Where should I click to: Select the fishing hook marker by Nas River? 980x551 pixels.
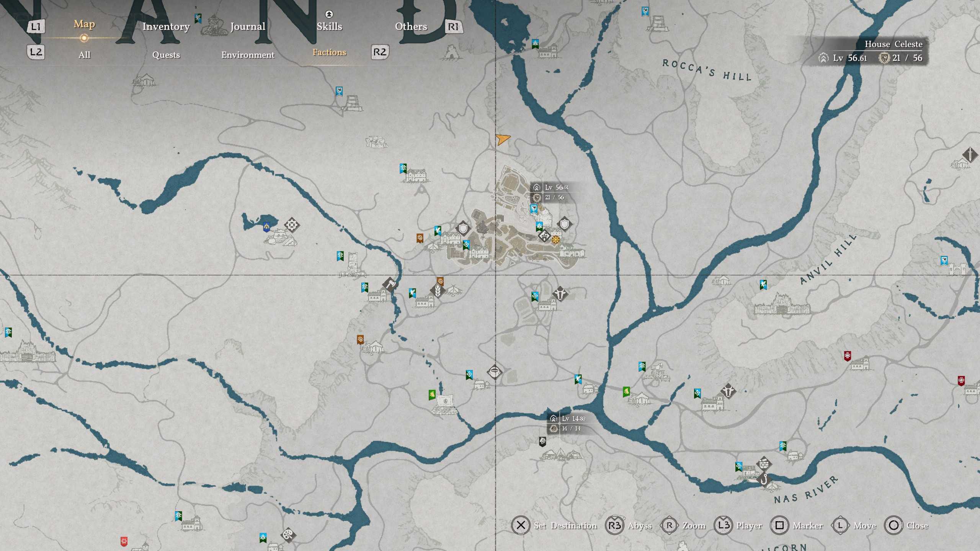pyautogui.click(x=764, y=479)
